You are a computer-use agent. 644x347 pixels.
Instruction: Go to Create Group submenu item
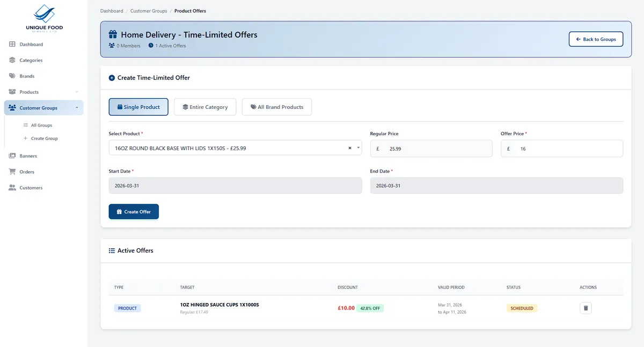44,138
